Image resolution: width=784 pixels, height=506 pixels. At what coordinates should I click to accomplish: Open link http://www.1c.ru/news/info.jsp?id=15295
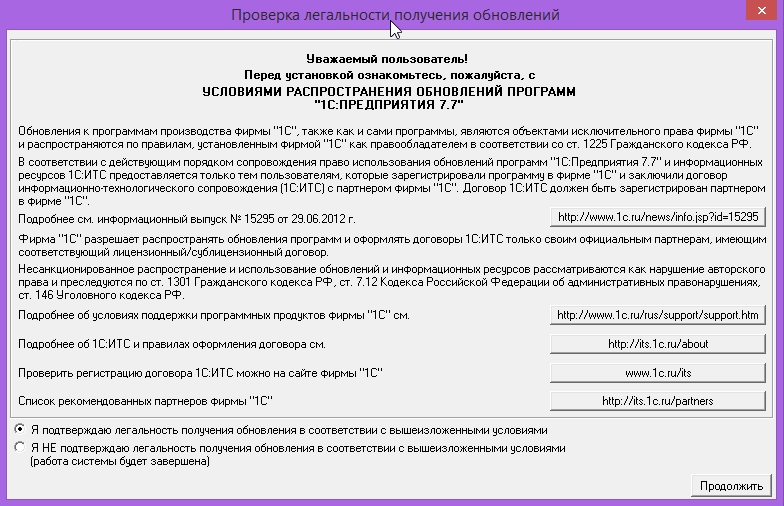(x=658, y=217)
